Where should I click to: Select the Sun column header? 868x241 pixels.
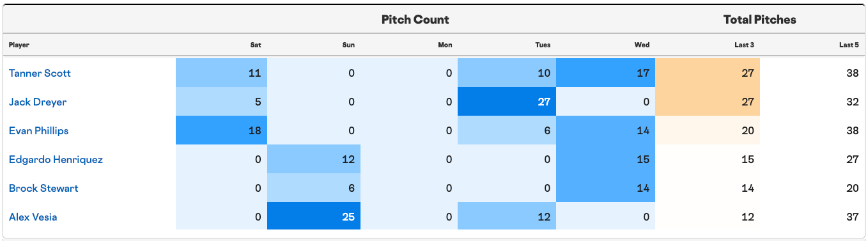pyautogui.click(x=348, y=45)
